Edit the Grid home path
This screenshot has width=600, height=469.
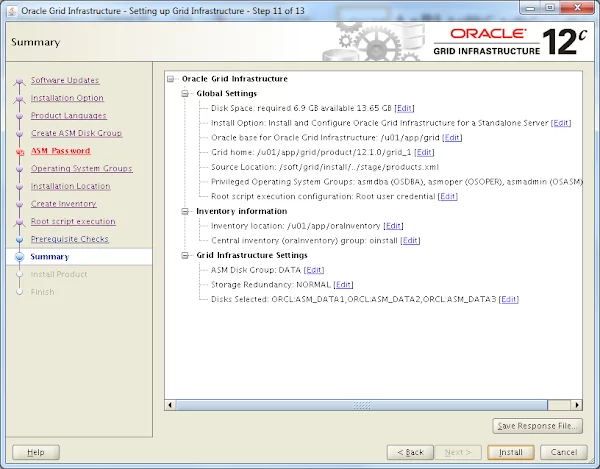[424, 152]
